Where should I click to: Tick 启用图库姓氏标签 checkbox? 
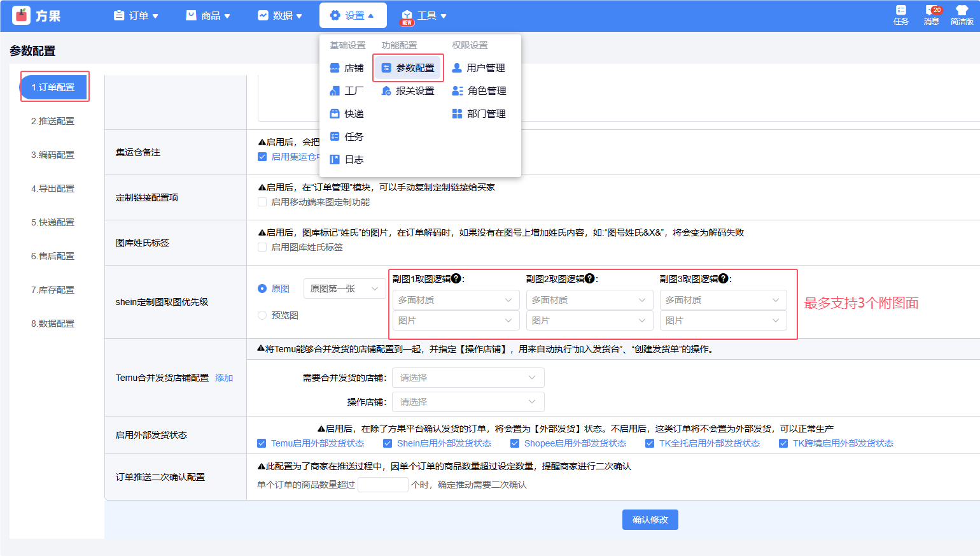pos(262,247)
